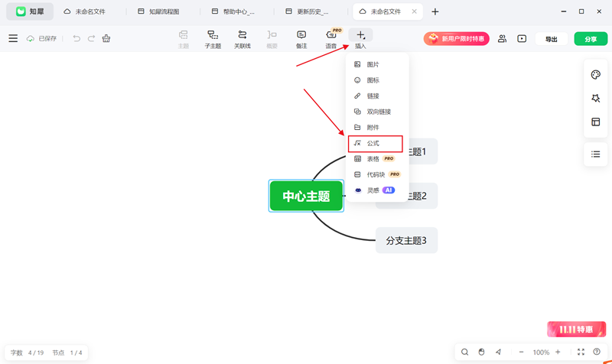Viewport: 612px width, 364px height.
Task: Click the green 分享 share button
Action: [x=591, y=39]
